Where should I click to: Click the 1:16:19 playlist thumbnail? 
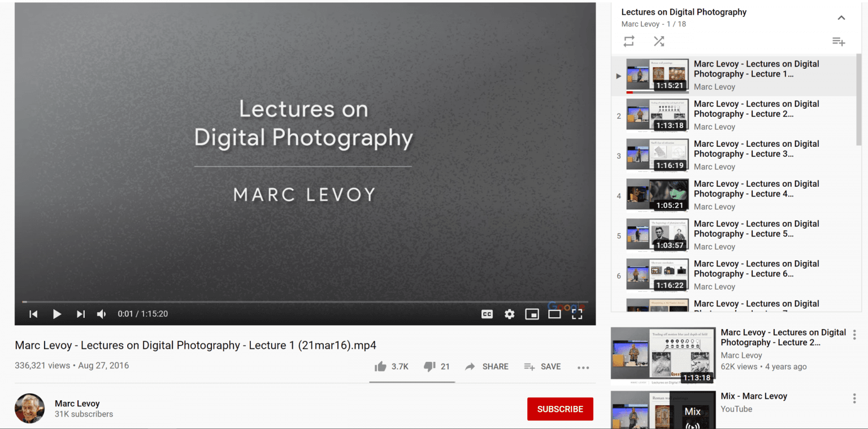click(x=658, y=155)
